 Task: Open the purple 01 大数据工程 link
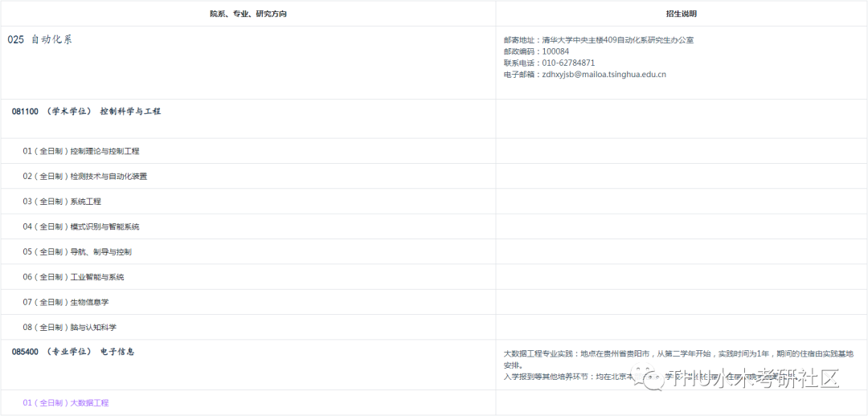(66, 402)
